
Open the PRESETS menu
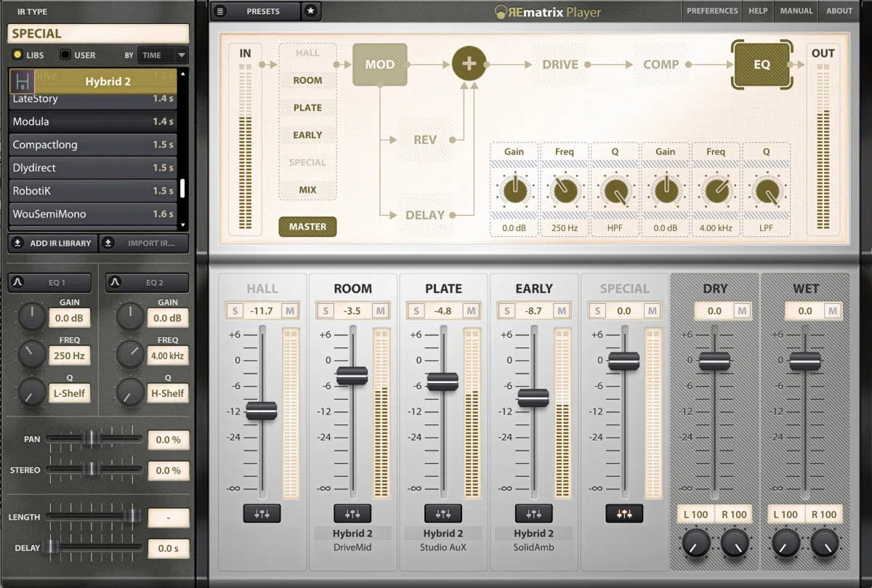262,11
